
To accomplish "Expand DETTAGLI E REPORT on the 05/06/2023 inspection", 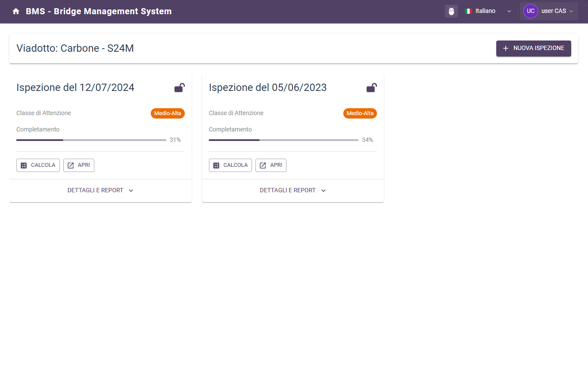I will (x=292, y=190).
